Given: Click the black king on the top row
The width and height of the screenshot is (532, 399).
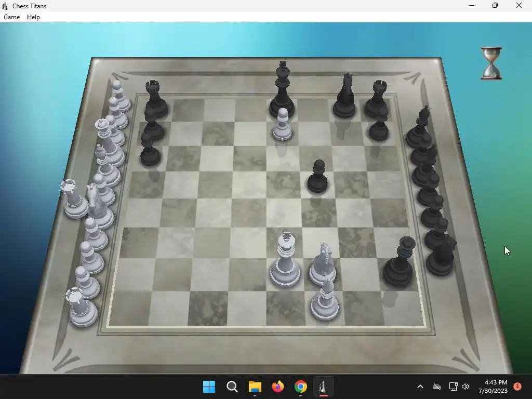Looking at the screenshot, I should pyautogui.click(x=282, y=90).
